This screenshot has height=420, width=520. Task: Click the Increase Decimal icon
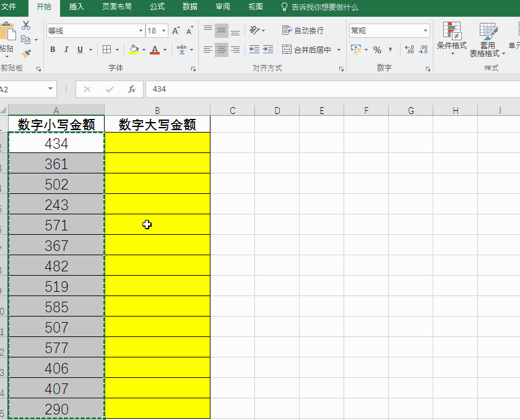click(x=409, y=50)
